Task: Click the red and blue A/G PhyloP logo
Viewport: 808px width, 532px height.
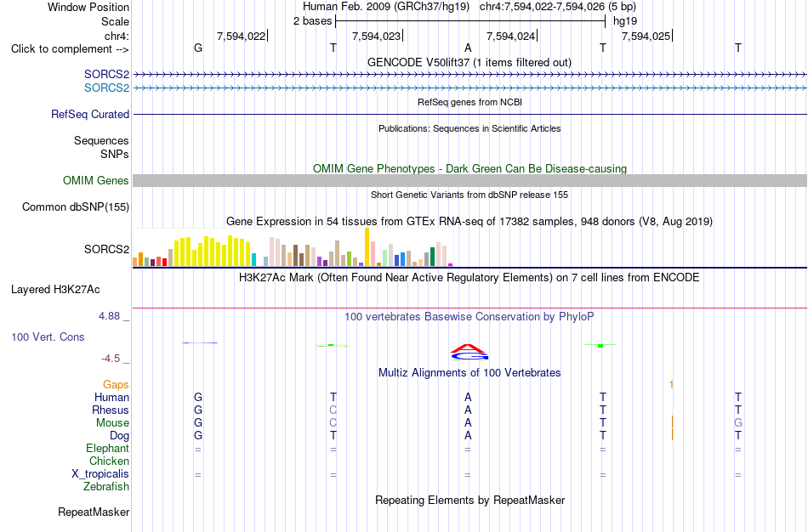Action: click(469, 352)
